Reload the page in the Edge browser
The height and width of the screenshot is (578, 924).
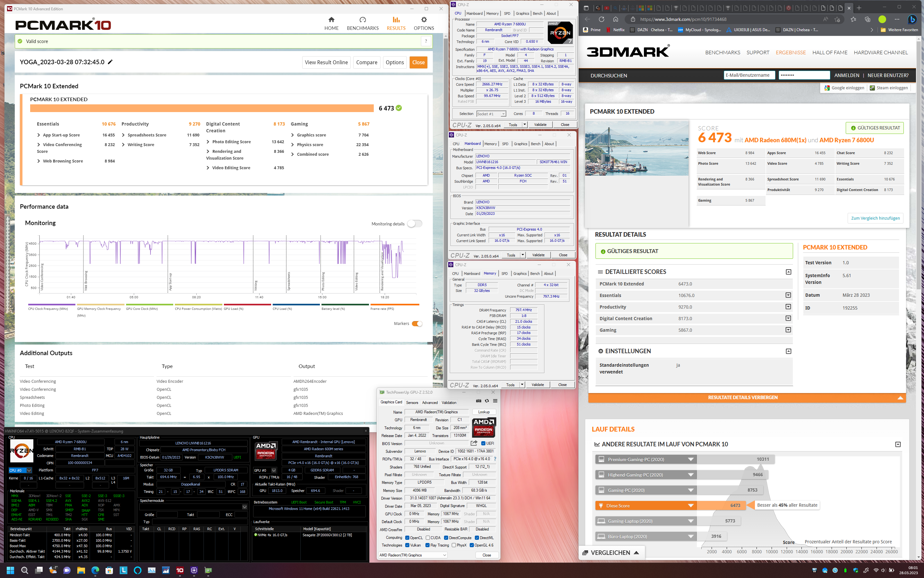click(x=601, y=19)
